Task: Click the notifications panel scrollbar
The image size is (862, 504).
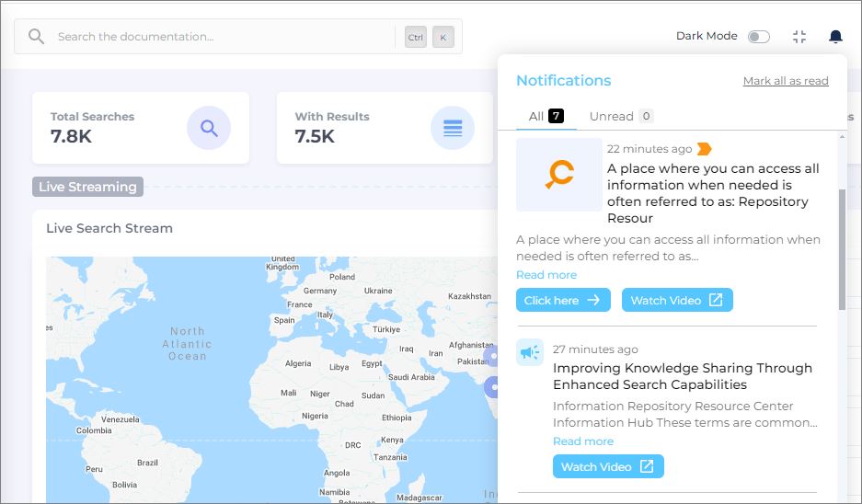Action: [x=842, y=248]
